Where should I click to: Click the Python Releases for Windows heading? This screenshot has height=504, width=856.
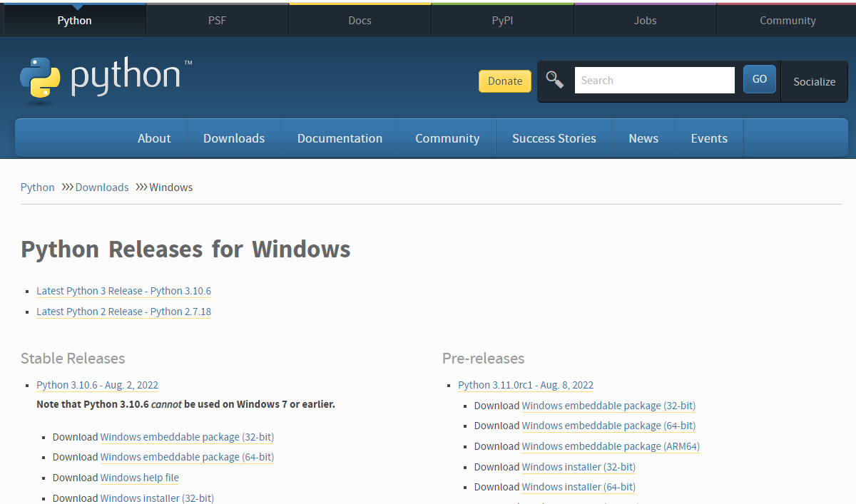(185, 250)
